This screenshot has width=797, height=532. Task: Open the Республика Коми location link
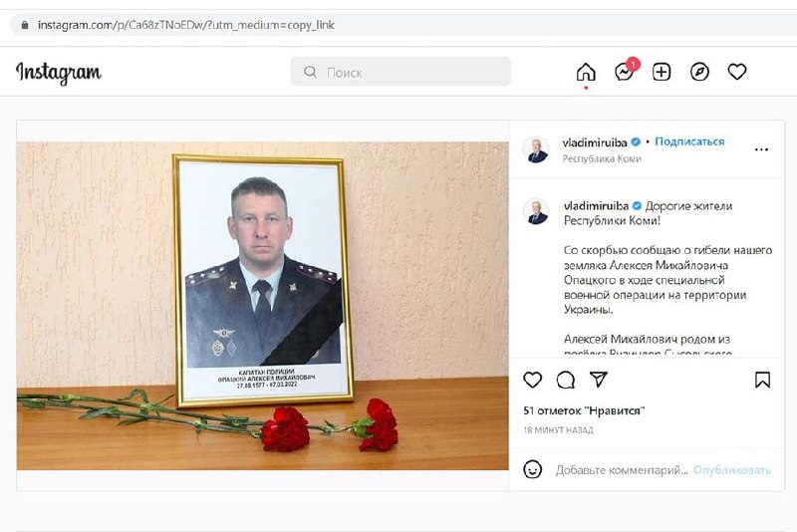pyautogui.click(x=602, y=159)
